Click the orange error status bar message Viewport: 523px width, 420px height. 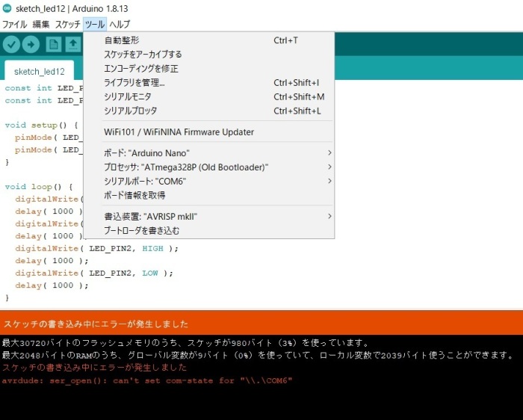[x=96, y=324]
